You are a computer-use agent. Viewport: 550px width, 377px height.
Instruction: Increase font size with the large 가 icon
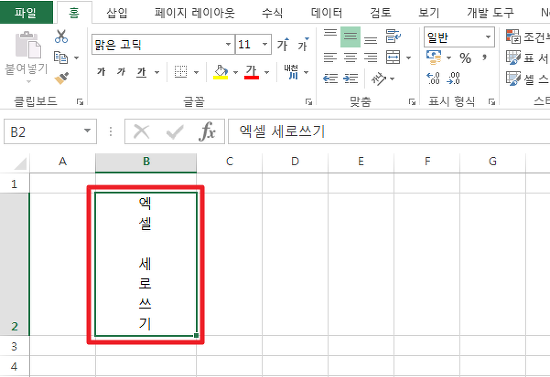tap(283, 45)
